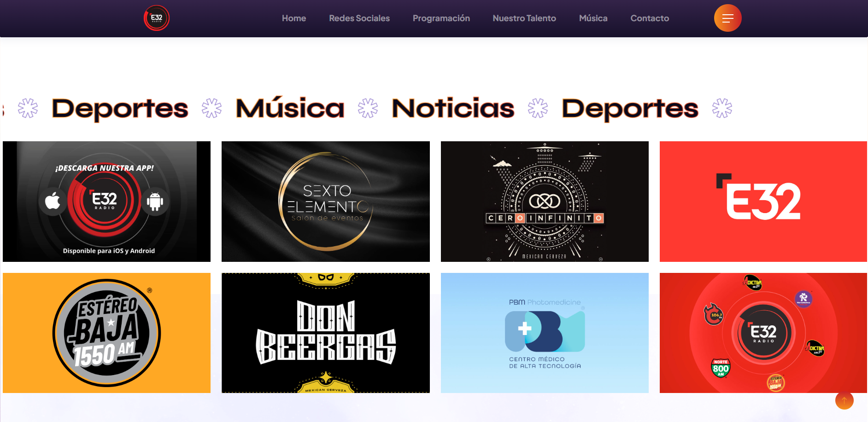
Task: Go to Contacto page link
Action: [x=650, y=18]
